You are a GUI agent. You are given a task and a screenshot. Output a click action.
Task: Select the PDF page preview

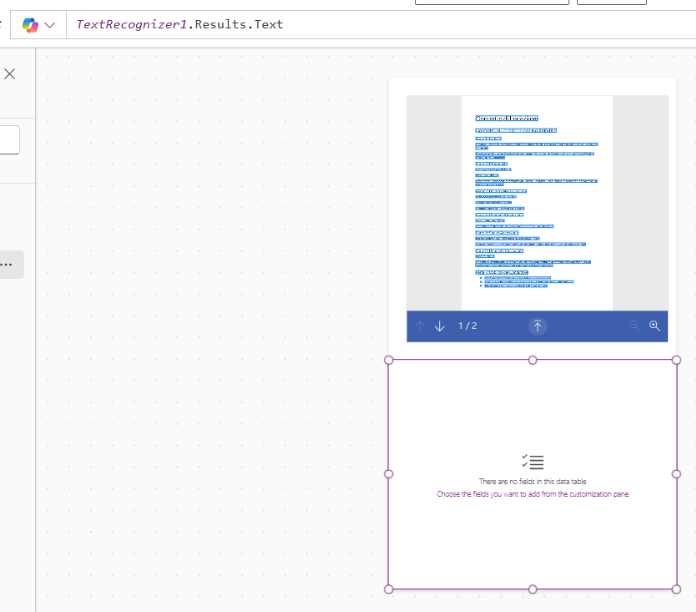point(537,202)
